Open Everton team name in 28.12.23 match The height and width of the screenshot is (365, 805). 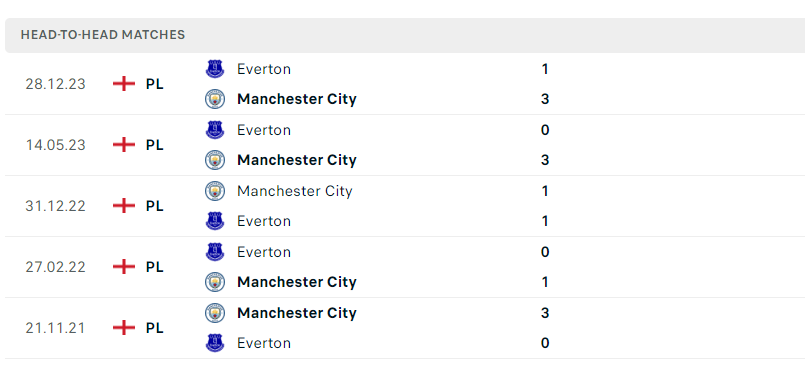(x=264, y=69)
